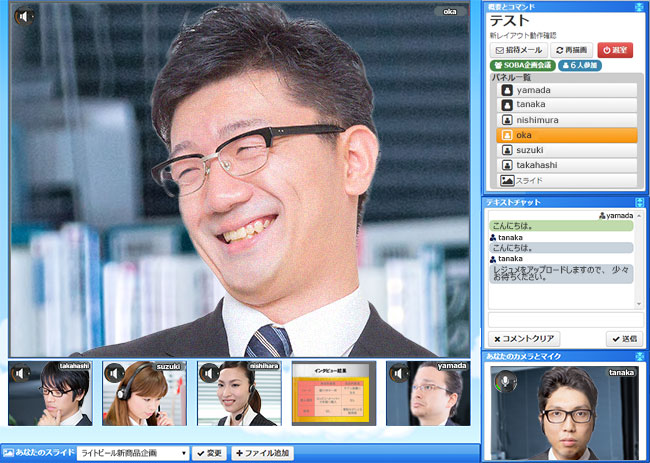The width and height of the screenshot is (650, 463).
Task: Select takahashi in the panel list
Action: pyautogui.click(x=567, y=165)
